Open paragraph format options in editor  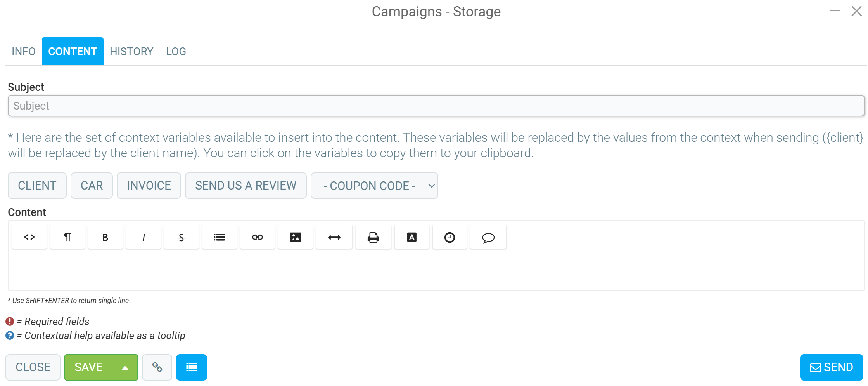point(67,237)
